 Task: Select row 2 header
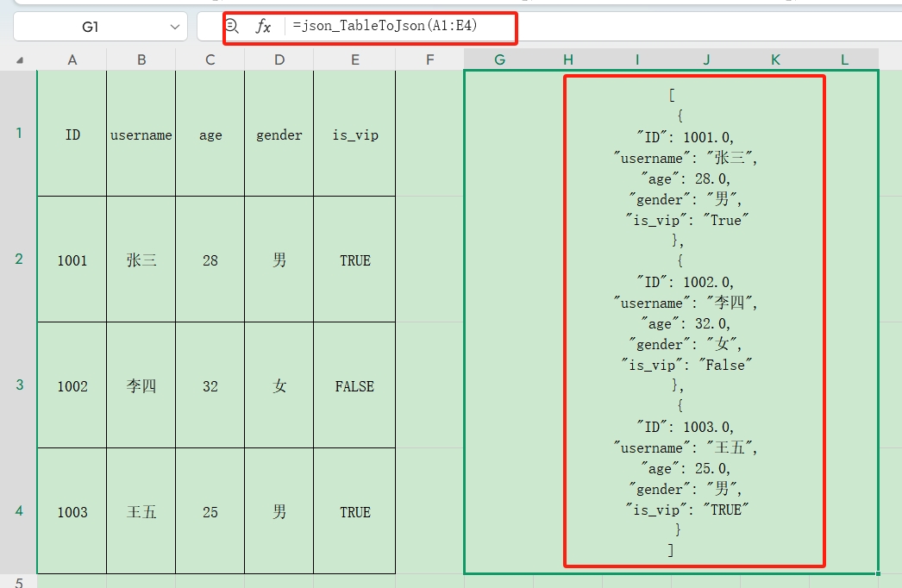pyautogui.click(x=18, y=259)
